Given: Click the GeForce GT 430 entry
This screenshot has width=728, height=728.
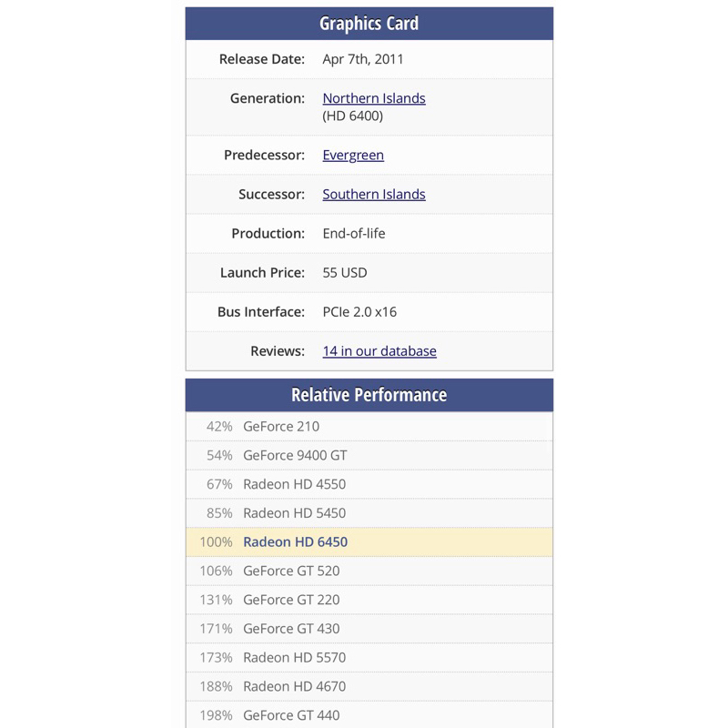Looking at the screenshot, I should [x=291, y=629].
